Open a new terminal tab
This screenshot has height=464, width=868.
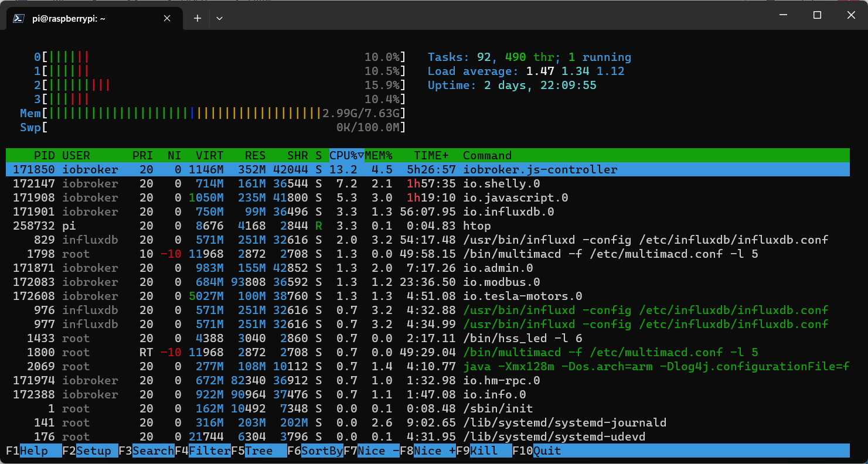coord(198,18)
